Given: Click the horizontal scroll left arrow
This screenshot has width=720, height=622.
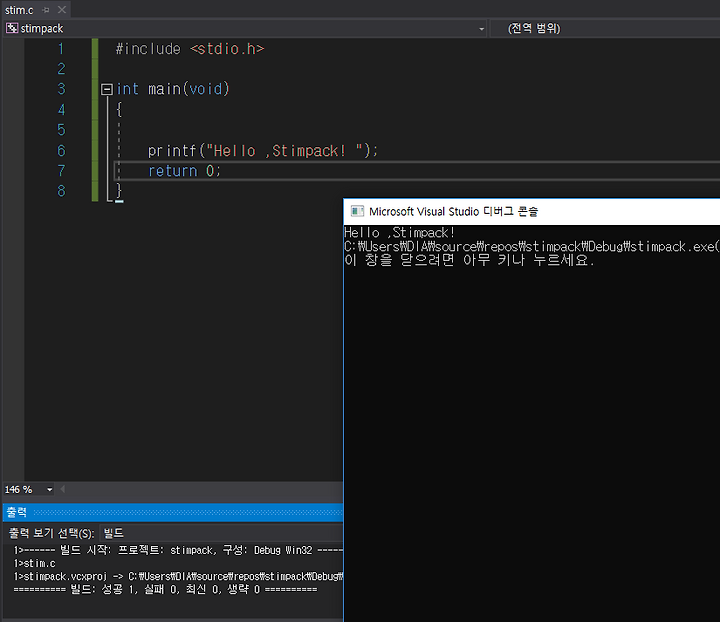Looking at the screenshot, I should (62, 489).
